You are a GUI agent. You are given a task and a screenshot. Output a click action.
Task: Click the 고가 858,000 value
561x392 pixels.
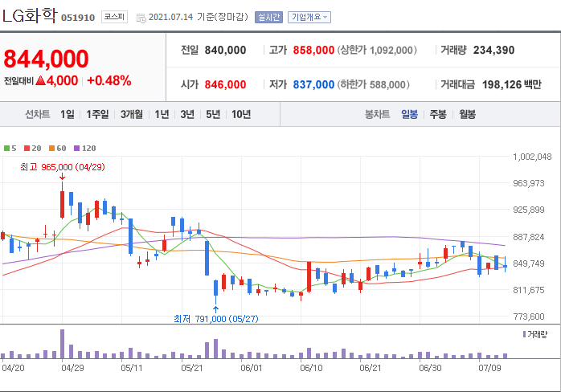pyautogui.click(x=313, y=50)
